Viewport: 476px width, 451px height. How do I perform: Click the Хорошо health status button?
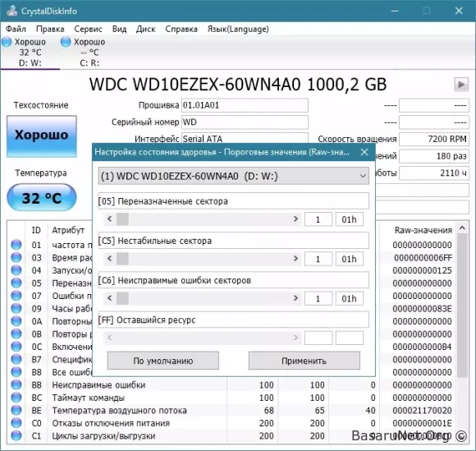tap(42, 136)
